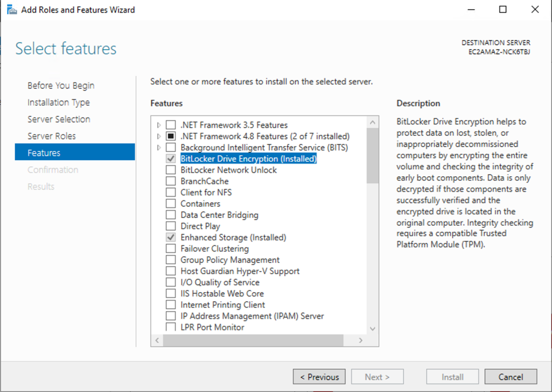Click the scrollbar down arrow below the feature list
552x392 pixels.
pos(372,328)
